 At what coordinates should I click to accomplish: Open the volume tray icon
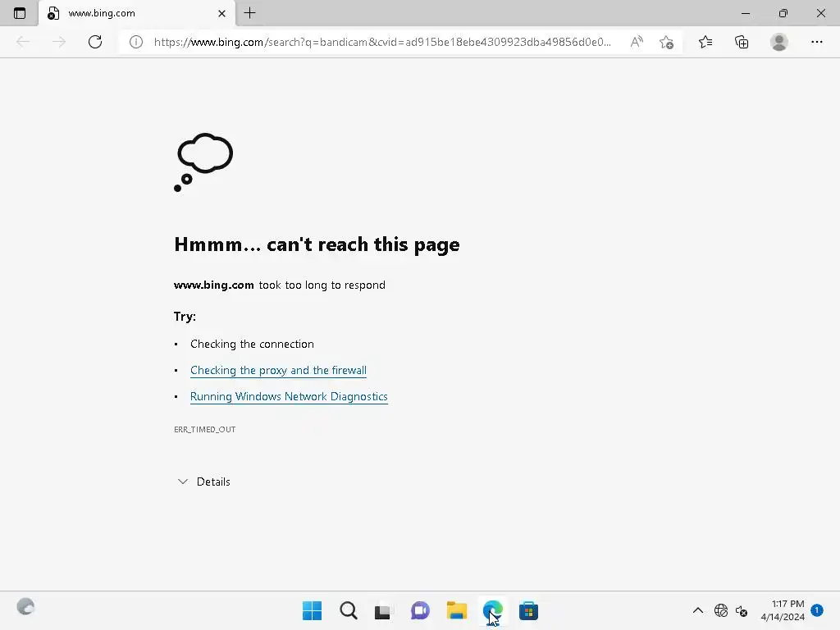[742, 610]
